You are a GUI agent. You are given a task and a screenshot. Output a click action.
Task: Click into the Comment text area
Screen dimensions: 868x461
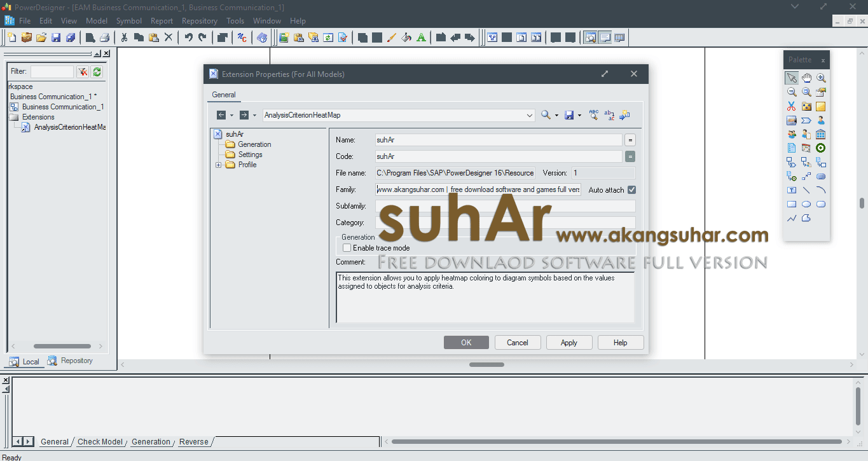485,298
